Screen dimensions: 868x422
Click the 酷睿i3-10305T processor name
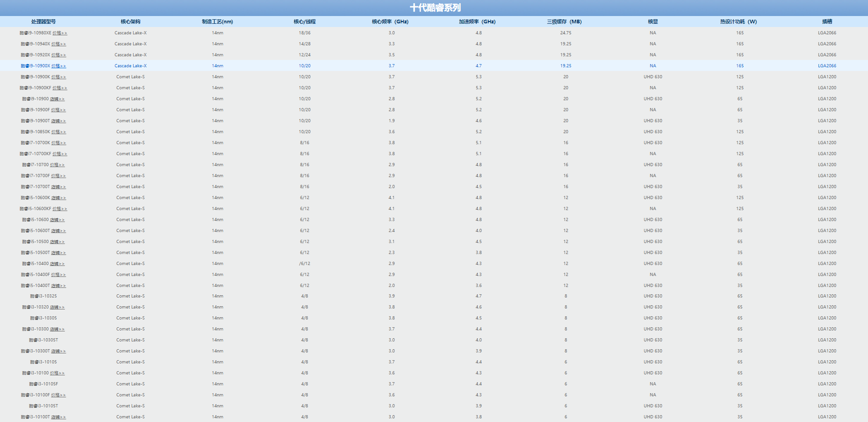coord(43,340)
